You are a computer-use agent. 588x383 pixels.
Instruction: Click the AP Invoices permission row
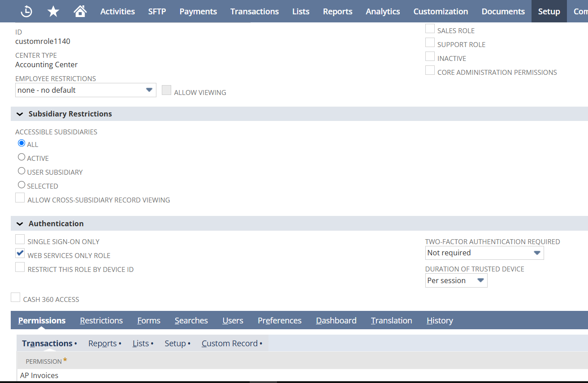pyautogui.click(x=39, y=375)
